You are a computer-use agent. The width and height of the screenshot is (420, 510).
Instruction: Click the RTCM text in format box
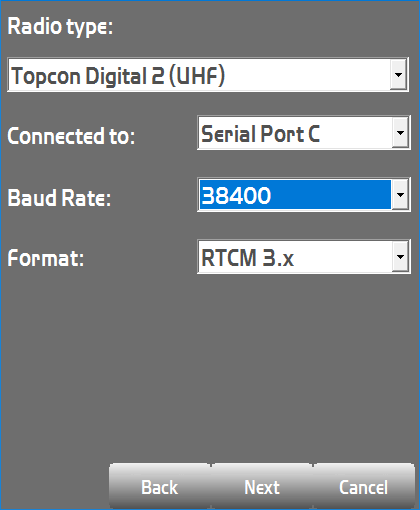(x=229, y=258)
